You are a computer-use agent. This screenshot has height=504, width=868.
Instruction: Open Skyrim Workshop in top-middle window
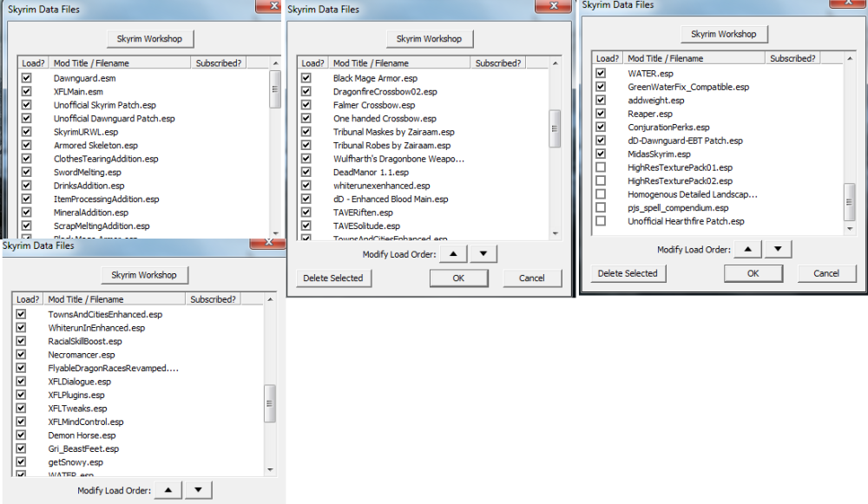pyautogui.click(x=429, y=39)
